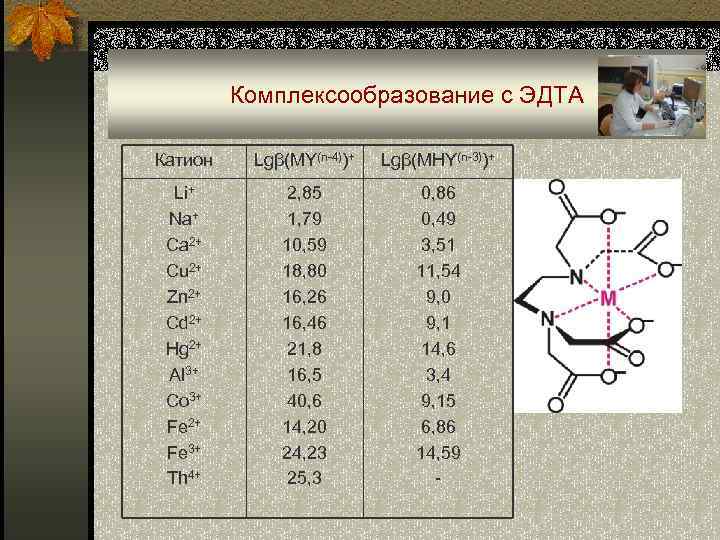The image size is (720, 540).
Task: Click the value 1,79
Action: click(304, 219)
